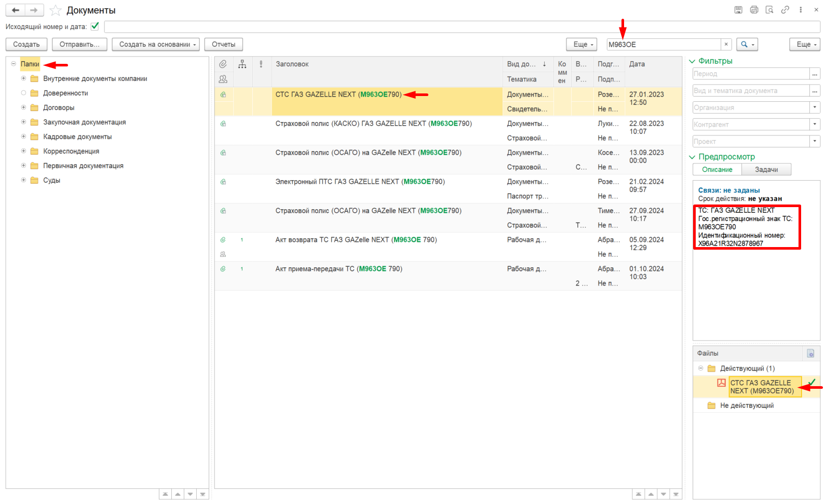The height and width of the screenshot is (504, 825).
Task: Collapse the Папки root tree node
Action: pyautogui.click(x=13, y=64)
